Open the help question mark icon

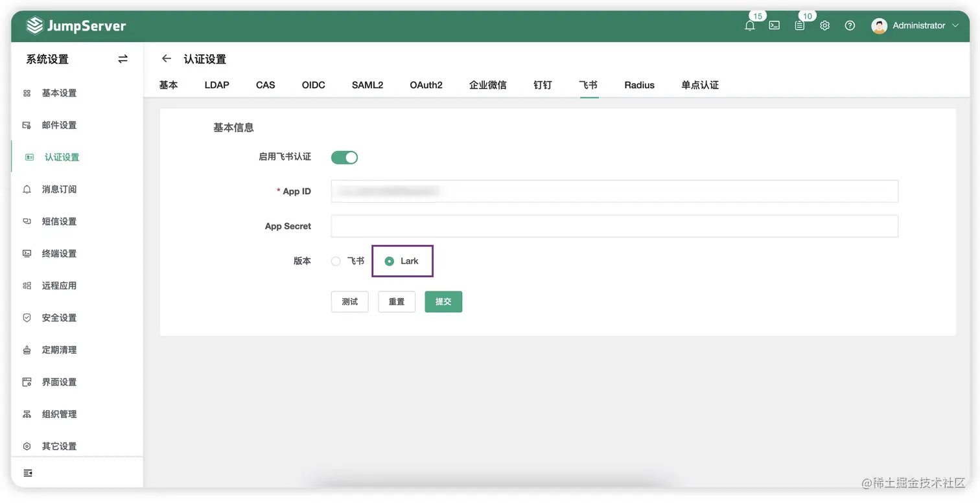pyautogui.click(x=850, y=25)
